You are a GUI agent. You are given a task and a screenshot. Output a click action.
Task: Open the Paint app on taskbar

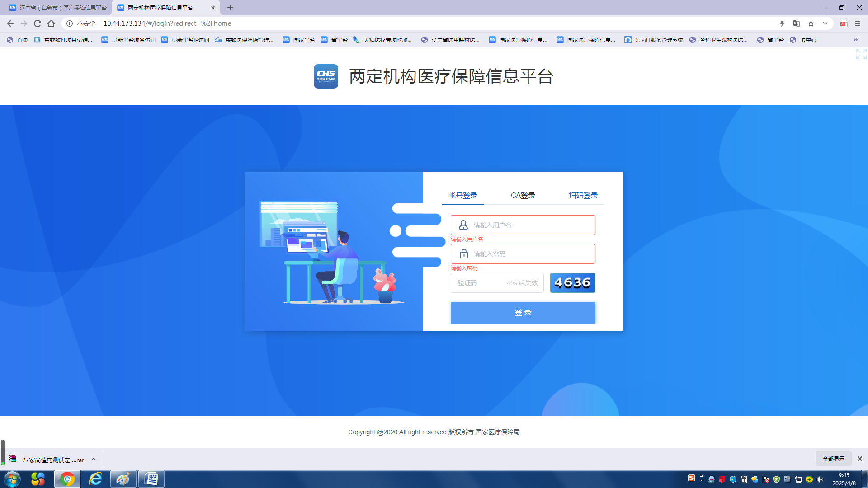tap(123, 479)
